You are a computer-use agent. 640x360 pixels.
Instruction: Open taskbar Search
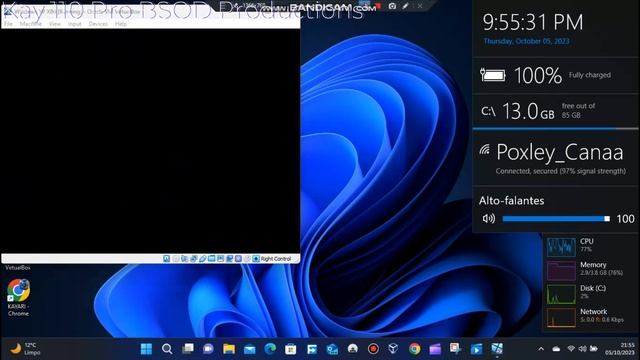[167, 349]
